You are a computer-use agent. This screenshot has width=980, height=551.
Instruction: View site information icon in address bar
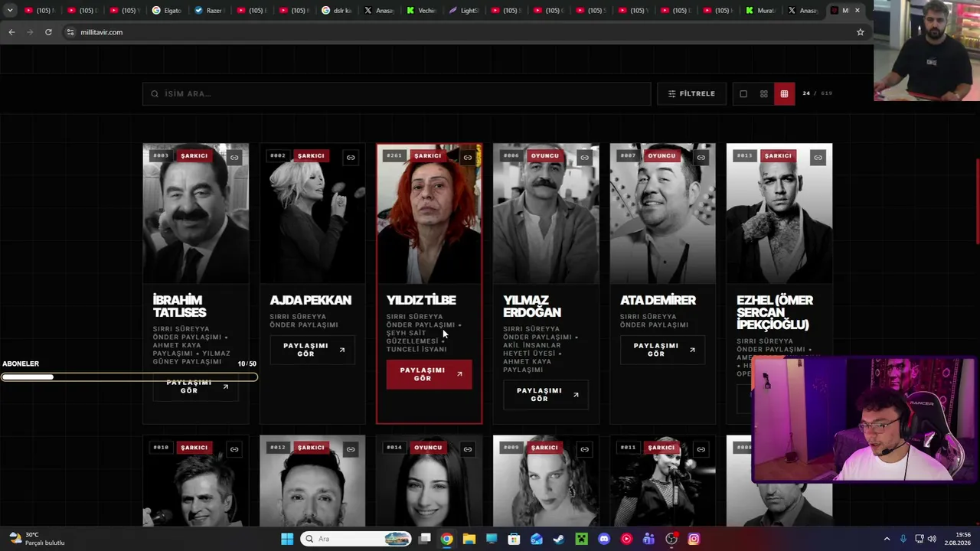point(70,32)
